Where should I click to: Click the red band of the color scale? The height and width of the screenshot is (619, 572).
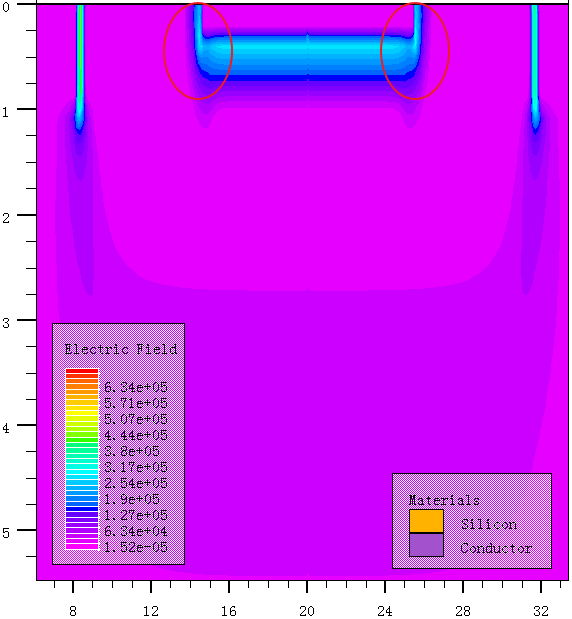coord(82,374)
